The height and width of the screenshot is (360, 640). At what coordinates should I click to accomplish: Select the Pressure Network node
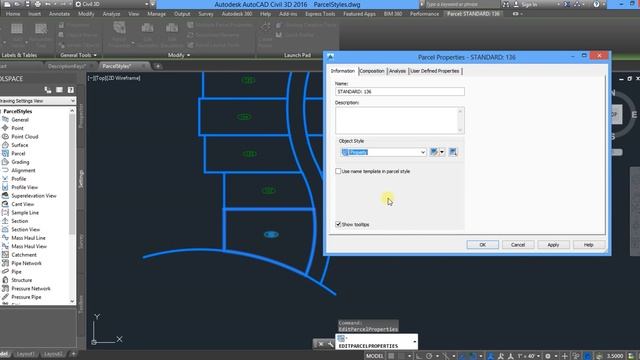[x=31, y=289]
